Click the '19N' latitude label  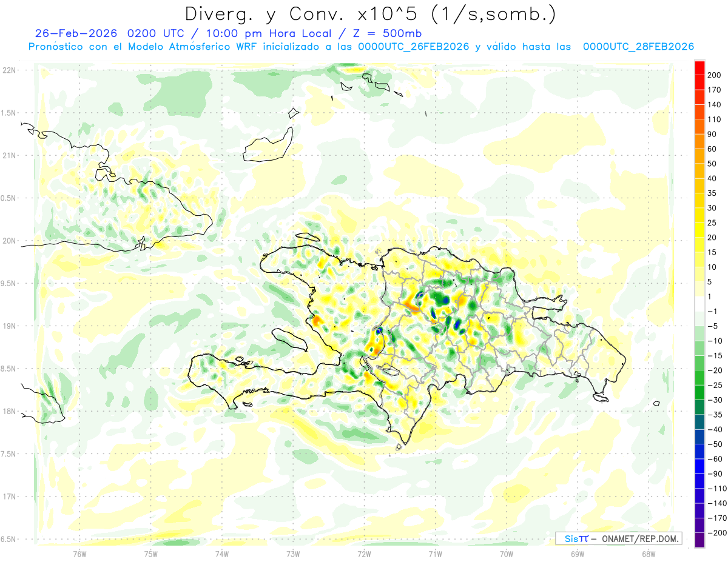[9, 326]
